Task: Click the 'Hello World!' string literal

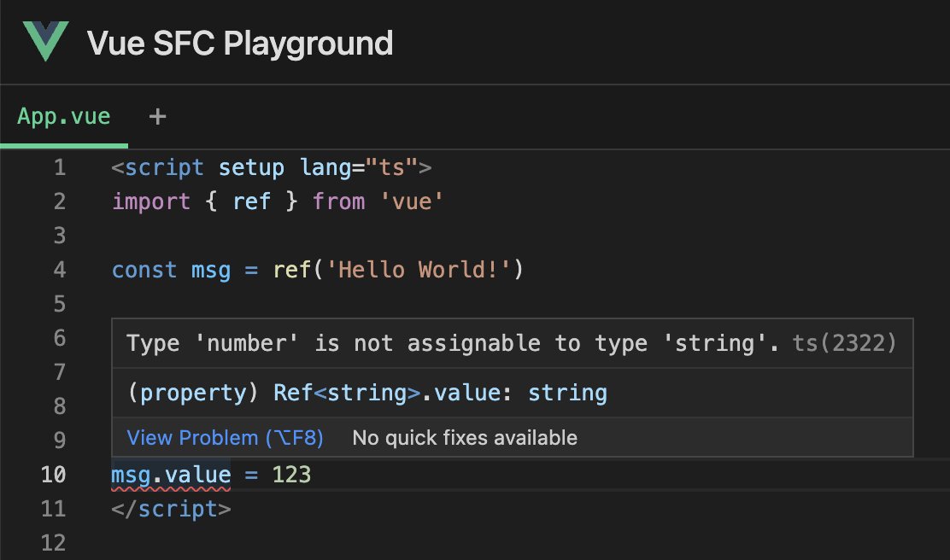Action: (x=418, y=270)
